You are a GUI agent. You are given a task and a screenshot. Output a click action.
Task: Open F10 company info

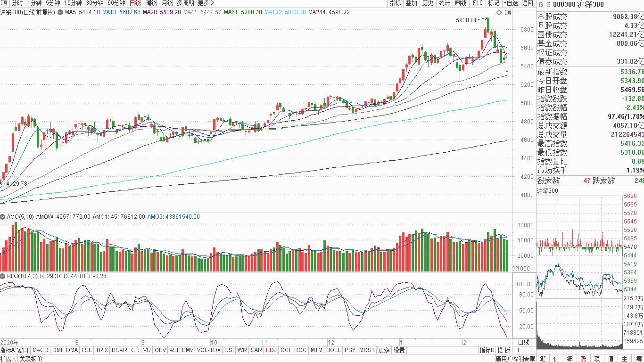click(478, 3)
